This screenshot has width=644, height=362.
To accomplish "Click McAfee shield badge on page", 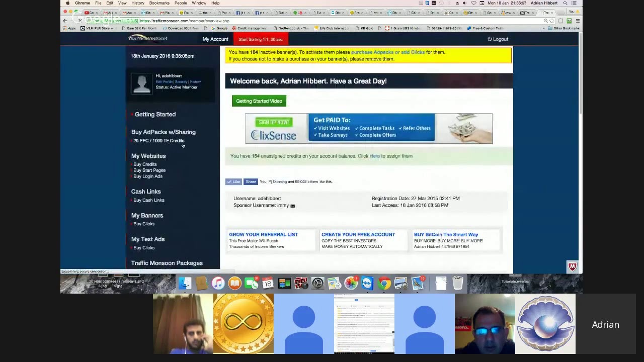I will tap(572, 266).
